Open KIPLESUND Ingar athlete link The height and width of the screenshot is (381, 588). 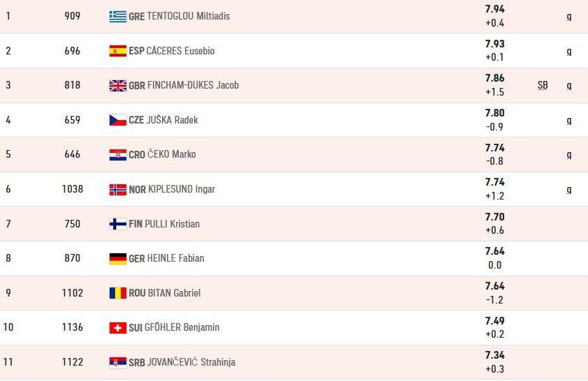[x=182, y=189]
